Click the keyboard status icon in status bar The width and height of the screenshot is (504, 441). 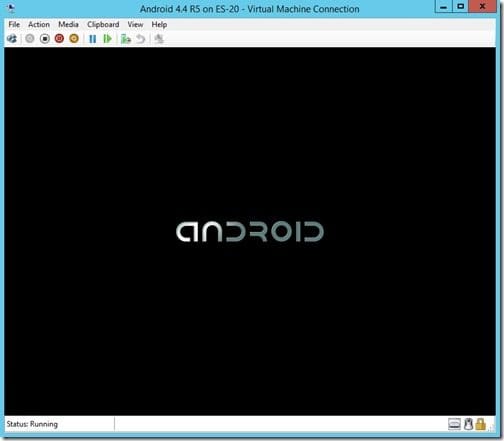(x=454, y=424)
